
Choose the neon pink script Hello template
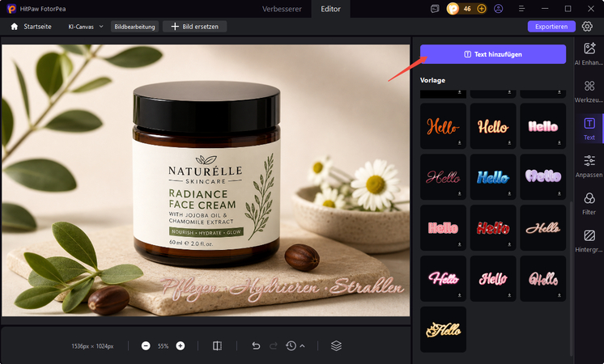443,278
